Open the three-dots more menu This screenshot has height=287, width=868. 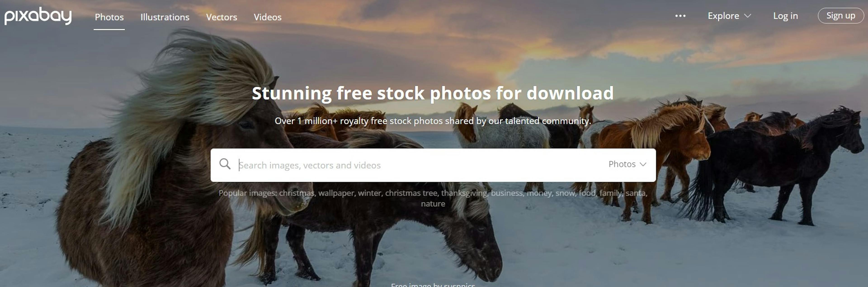pyautogui.click(x=680, y=16)
